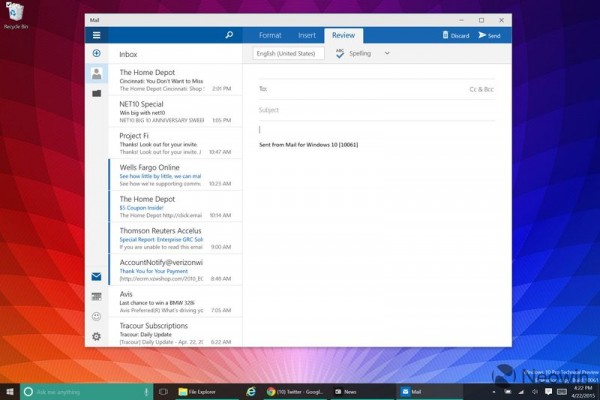Viewport: 600px width, 400px height.
Task: Discard the current draft
Action: click(x=454, y=35)
